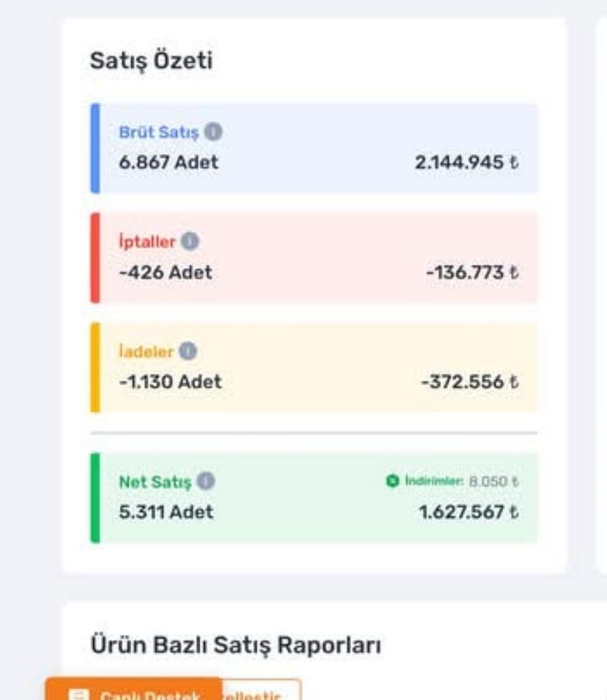Select the red İptaller summary card
Image resolution: width=607 pixels, height=700 pixels.
tap(315, 258)
